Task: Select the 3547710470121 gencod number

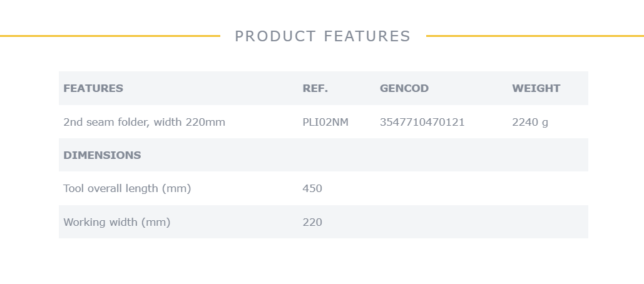Action: click(422, 122)
